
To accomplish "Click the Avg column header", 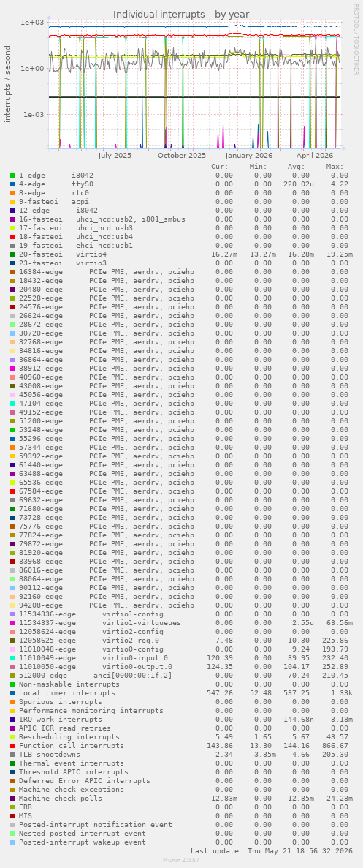I will coord(296,166).
